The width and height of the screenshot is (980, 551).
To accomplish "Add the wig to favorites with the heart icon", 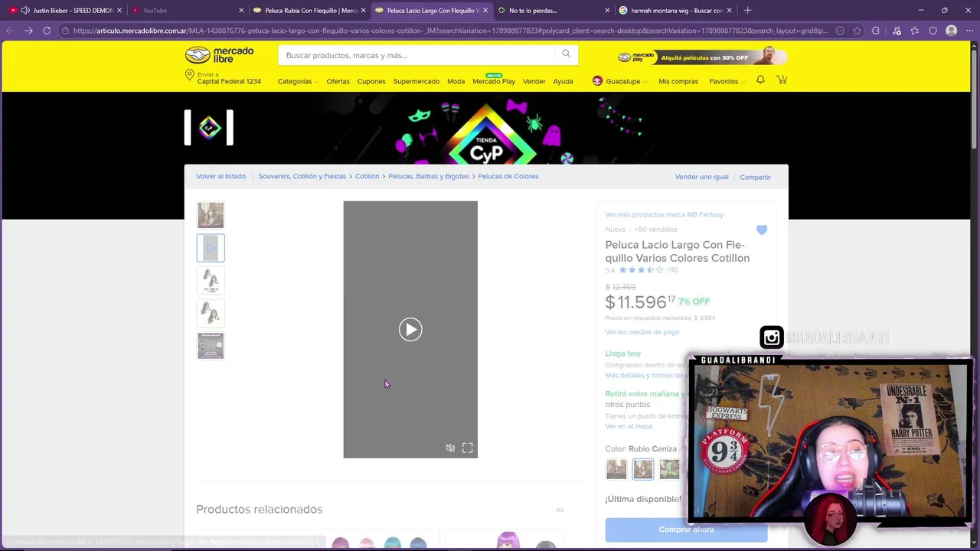I will tap(762, 230).
